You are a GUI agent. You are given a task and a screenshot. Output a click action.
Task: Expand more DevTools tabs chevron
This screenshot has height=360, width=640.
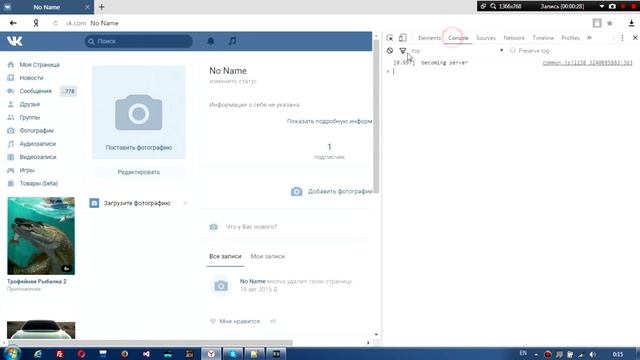pos(589,38)
